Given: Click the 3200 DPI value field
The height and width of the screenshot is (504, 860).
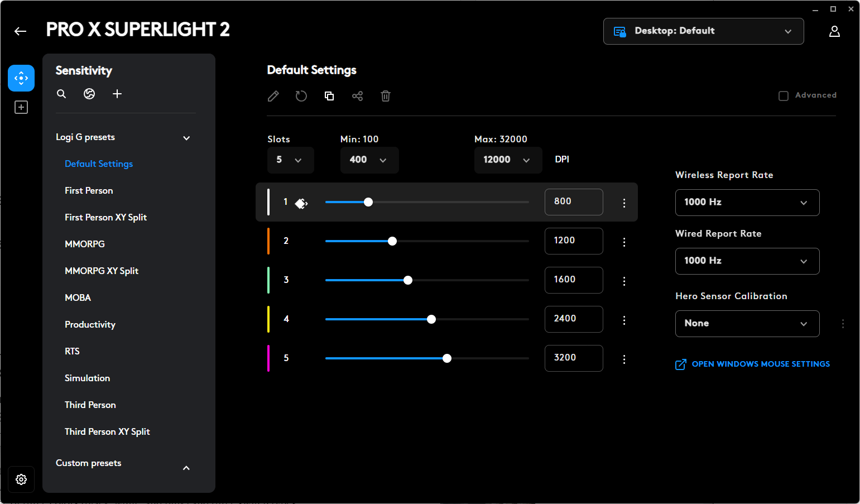Looking at the screenshot, I should pos(574,358).
